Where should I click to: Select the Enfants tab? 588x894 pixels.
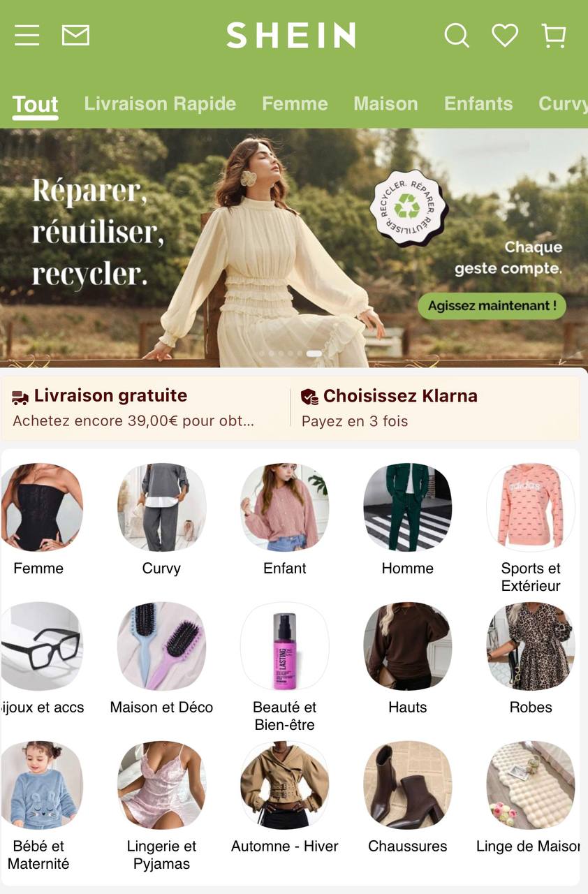(478, 104)
